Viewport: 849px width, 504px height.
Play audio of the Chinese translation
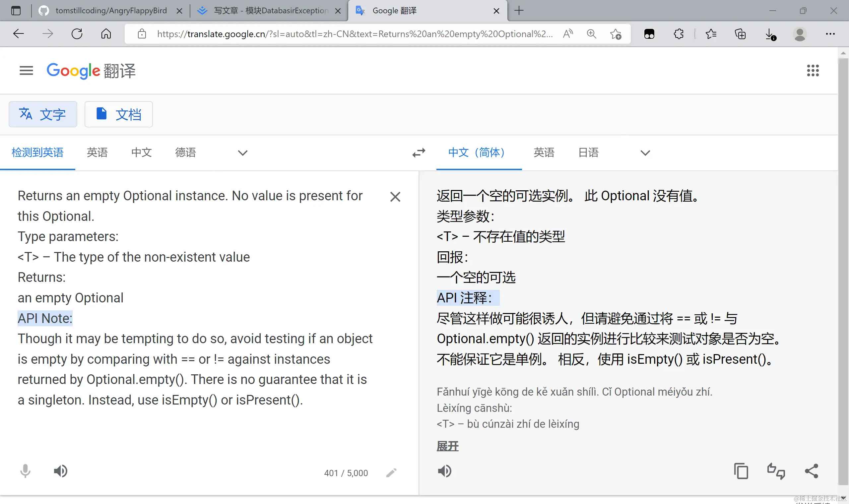click(444, 471)
